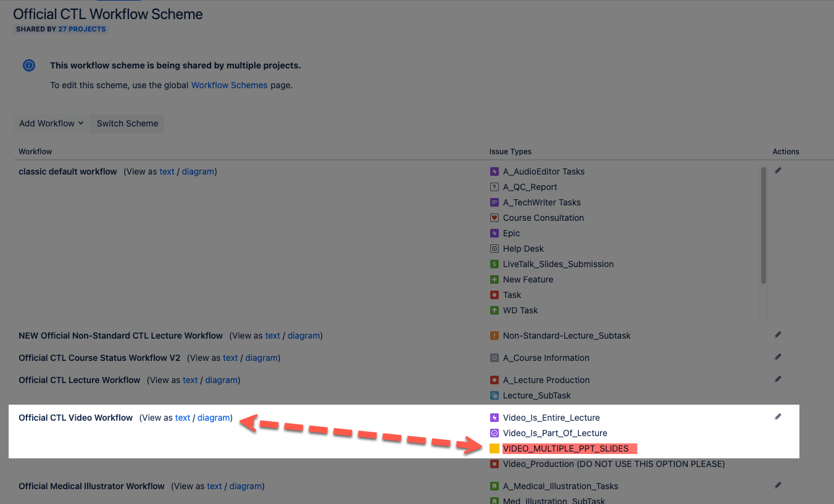Click the Lecture_SubTask blue icon
Screen dimensions: 834x504
coord(494,395)
